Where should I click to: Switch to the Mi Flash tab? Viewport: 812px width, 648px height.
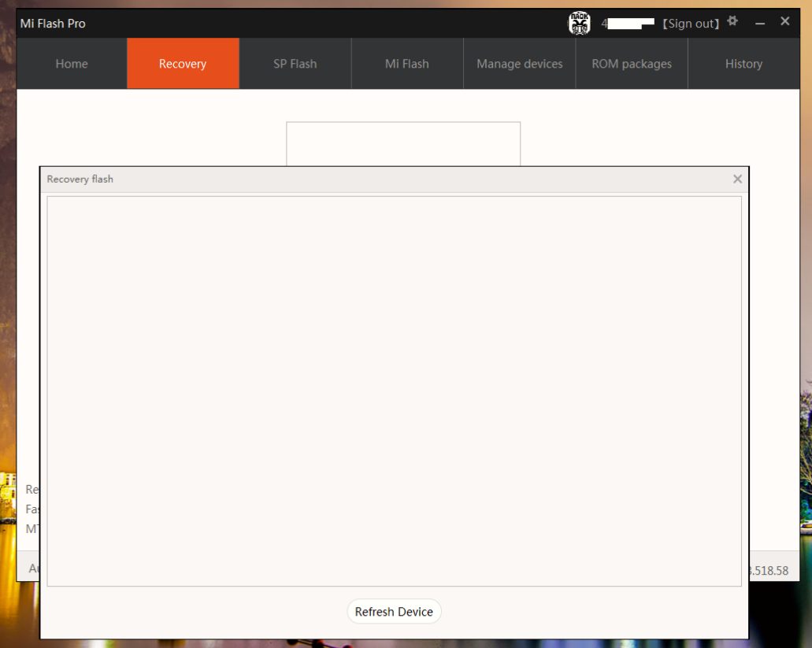(407, 64)
